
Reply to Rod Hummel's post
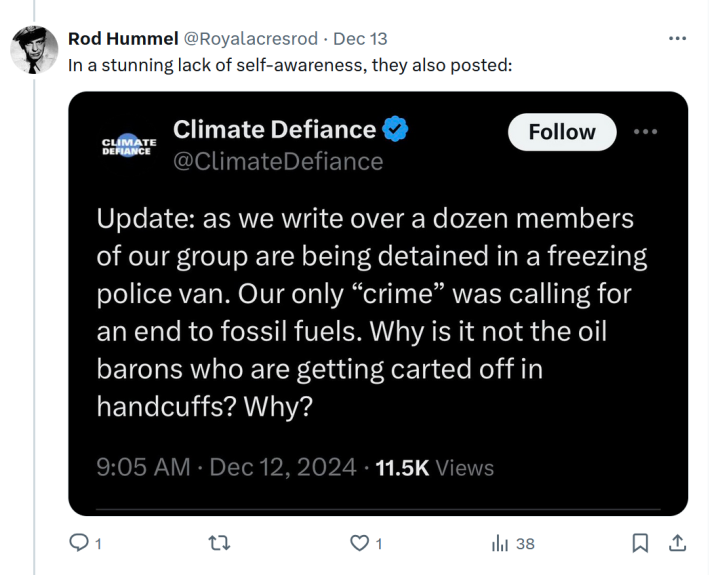pyautogui.click(x=79, y=544)
